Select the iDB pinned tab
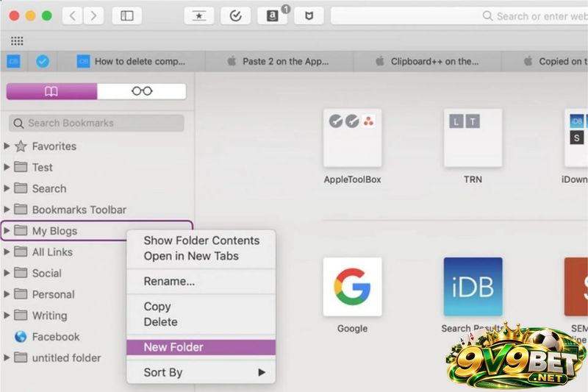588x392 pixels. tap(13, 61)
